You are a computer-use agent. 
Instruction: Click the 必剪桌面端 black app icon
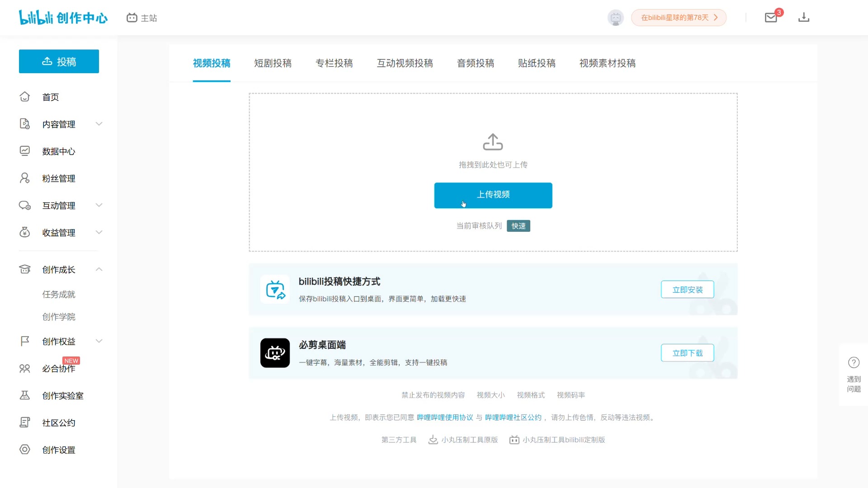[x=275, y=353]
